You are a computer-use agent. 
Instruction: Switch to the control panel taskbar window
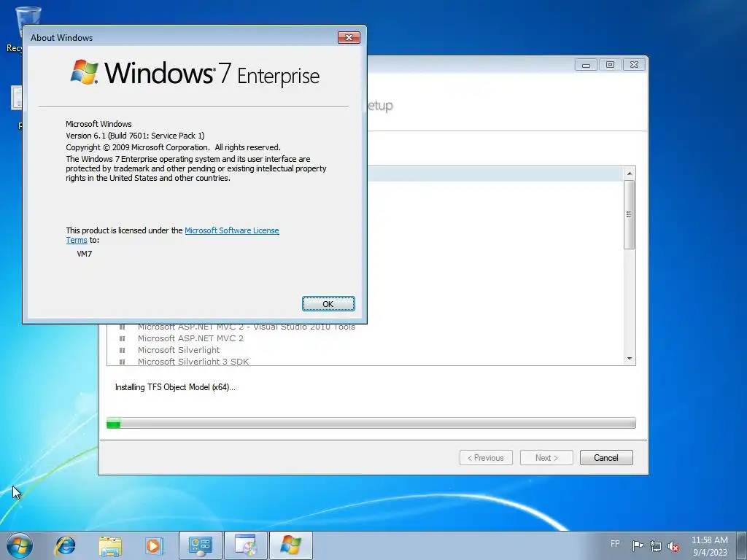[x=200, y=545]
